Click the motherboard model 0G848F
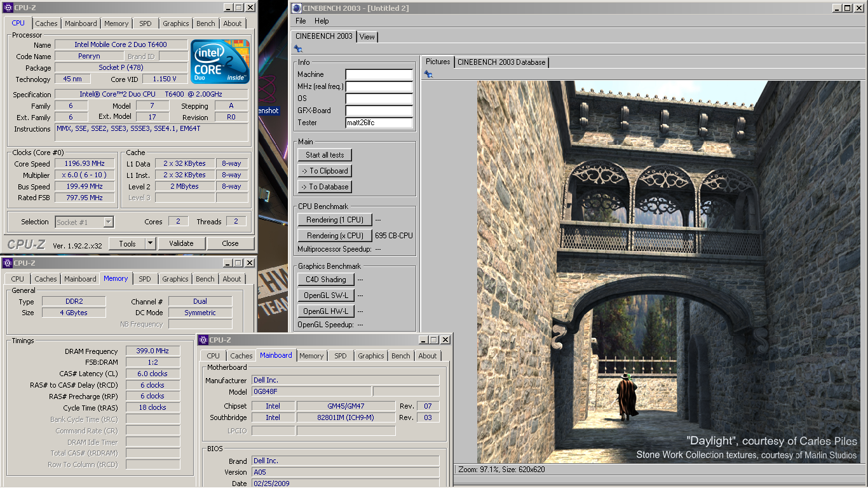The image size is (868, 488). [311, 392]
